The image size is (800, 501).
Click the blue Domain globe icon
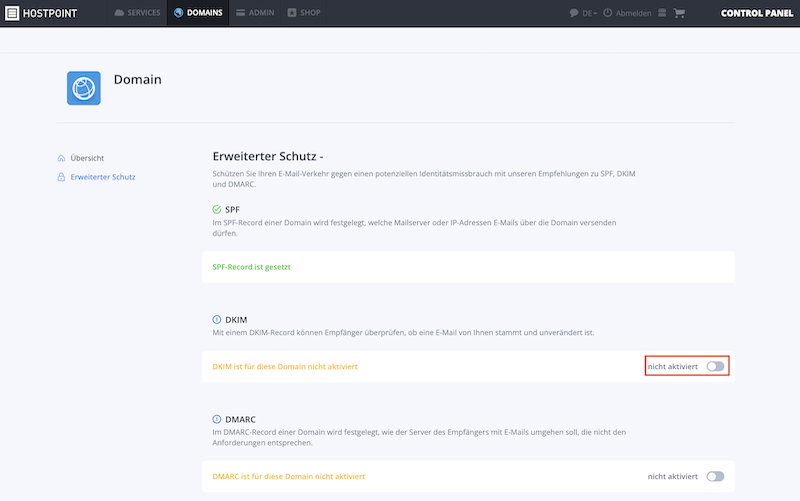84,88
